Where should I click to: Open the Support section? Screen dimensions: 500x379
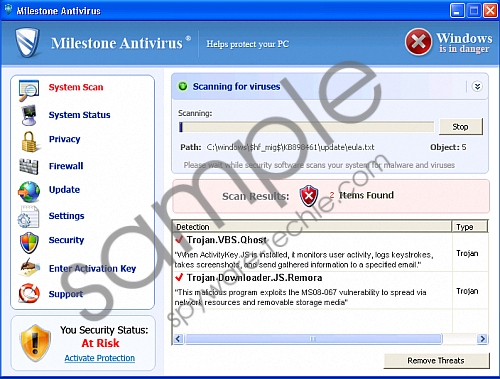[x=66, y=294]
